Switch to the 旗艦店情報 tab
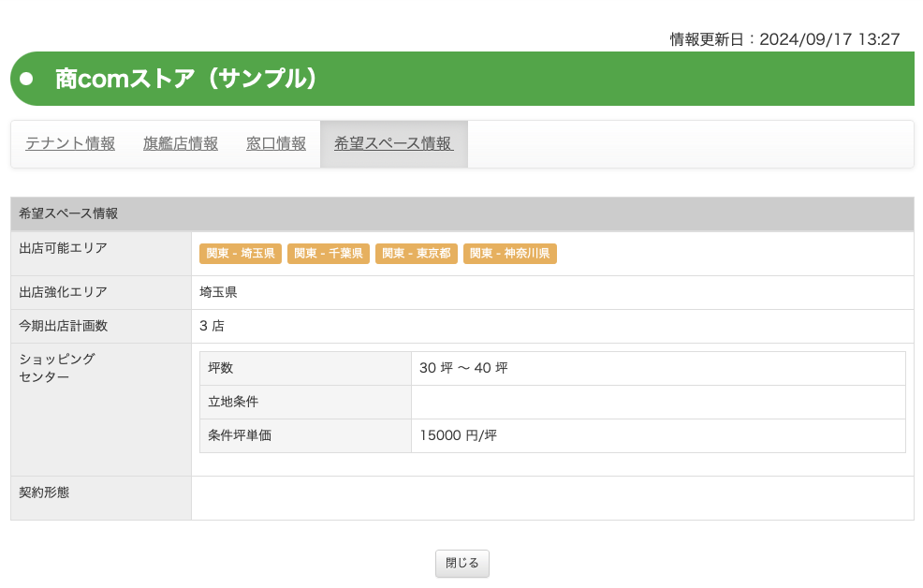 pyautogui.click(x=181, y=143)
